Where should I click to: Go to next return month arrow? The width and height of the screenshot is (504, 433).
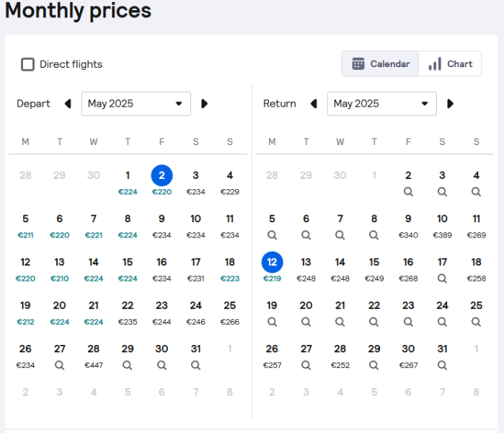click(451, 104)
